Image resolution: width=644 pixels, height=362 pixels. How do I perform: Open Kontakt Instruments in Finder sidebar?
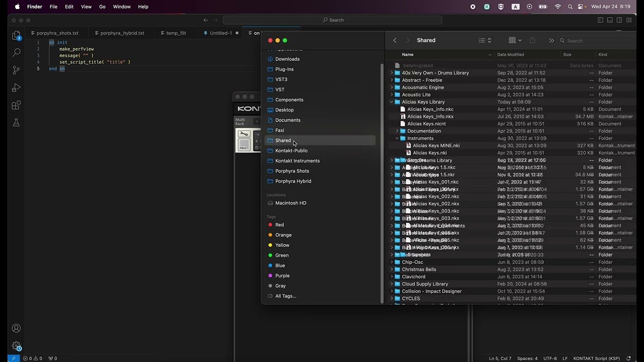click(x=297, y=161)
